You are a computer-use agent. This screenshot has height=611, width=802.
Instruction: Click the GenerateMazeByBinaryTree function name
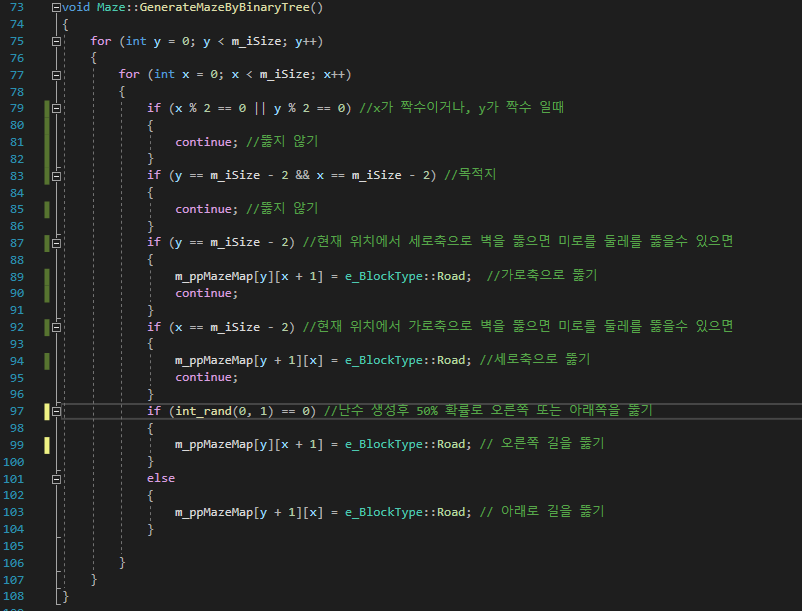[225, 7]
